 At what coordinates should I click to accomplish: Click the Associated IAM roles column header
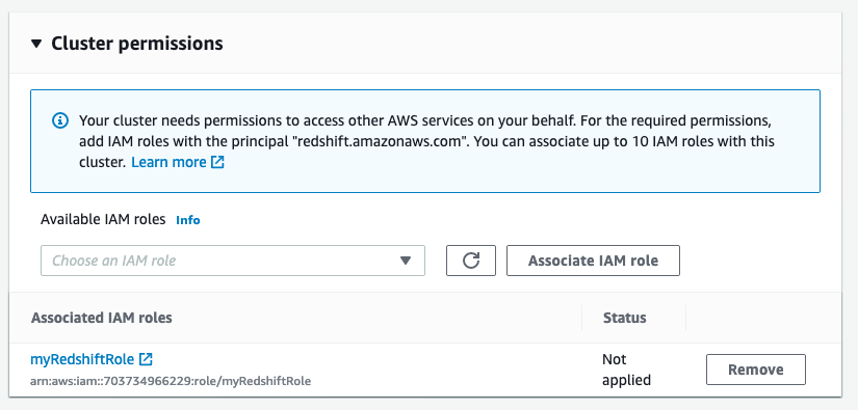102,318
